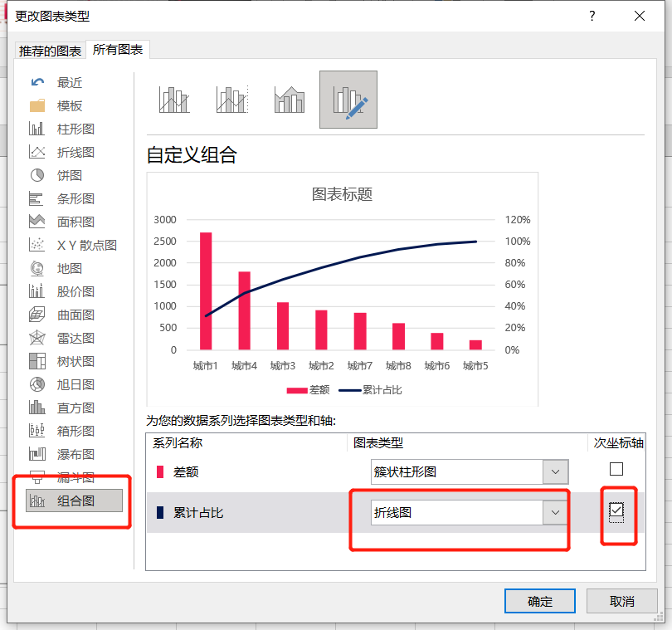Click 簇状柱形图 combo box text

pos(405,471)
